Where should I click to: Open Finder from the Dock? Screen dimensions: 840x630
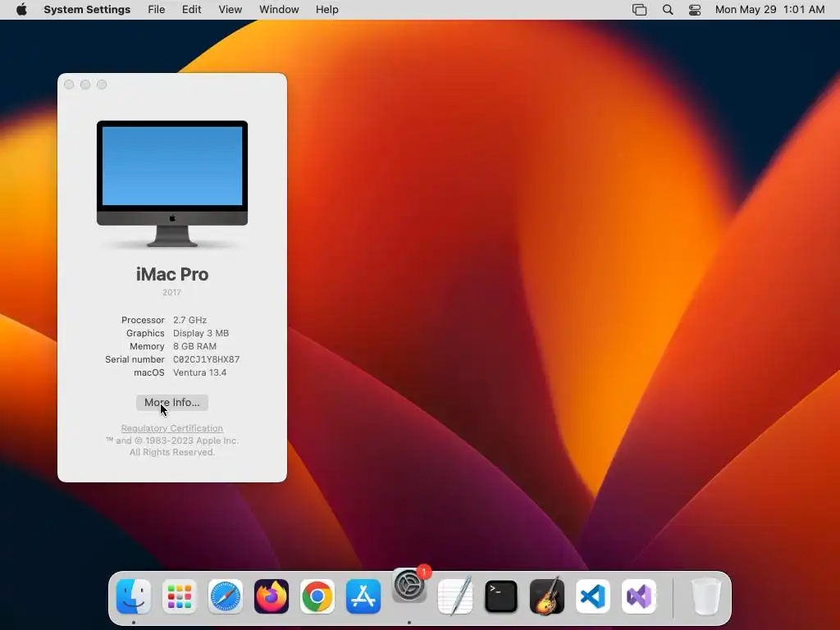pyautogui.click(x=134, y=596)
